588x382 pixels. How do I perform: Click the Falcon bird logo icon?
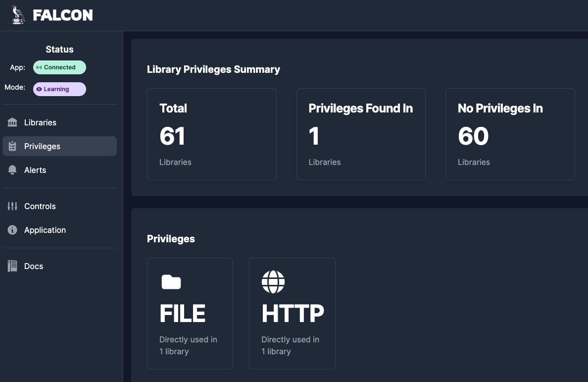(19, 15)
